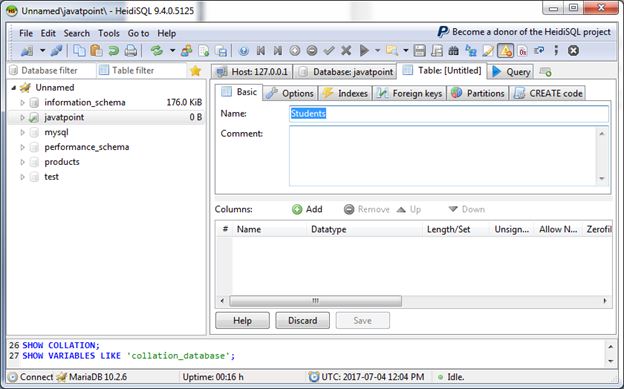Image resolution: width=624 pixels, height=389 pixels.
Task: Expand the products database node
Action: tap(23, 162)
